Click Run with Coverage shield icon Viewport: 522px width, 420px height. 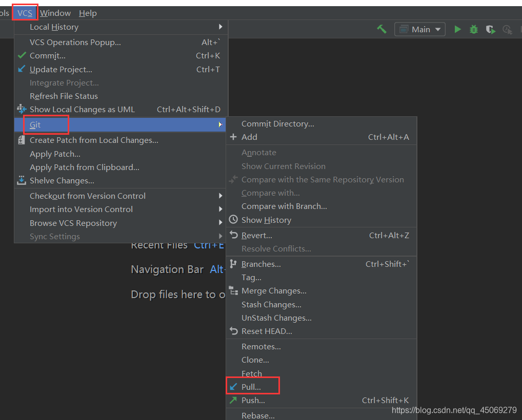[x=490, y=30]
